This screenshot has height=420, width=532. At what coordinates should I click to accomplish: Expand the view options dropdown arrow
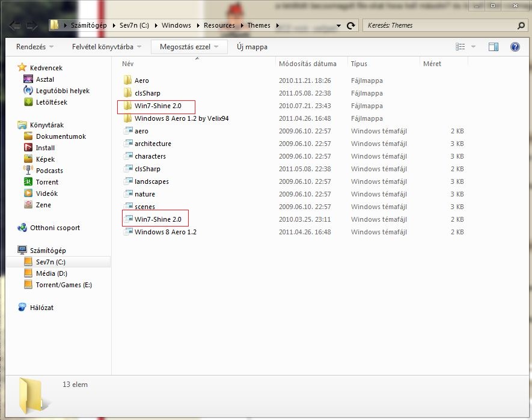(x=473, y=47)
